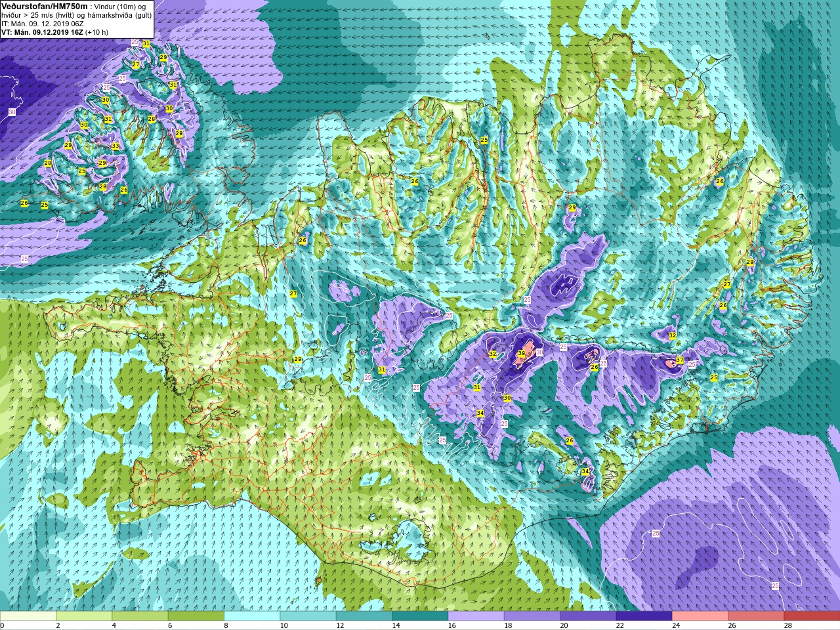Click the legend scale label '10'
Screen dimensions: 840x630
(x=283, y=625)
